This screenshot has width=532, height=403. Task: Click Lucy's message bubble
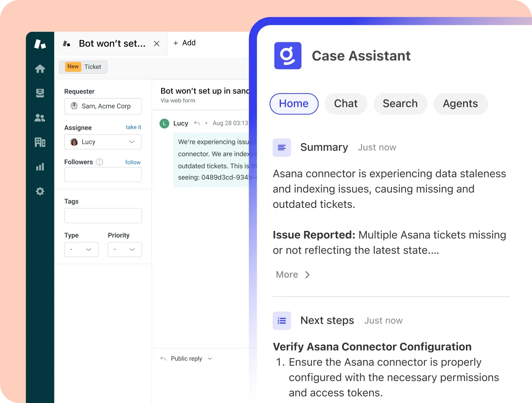(x=214, y=160)
